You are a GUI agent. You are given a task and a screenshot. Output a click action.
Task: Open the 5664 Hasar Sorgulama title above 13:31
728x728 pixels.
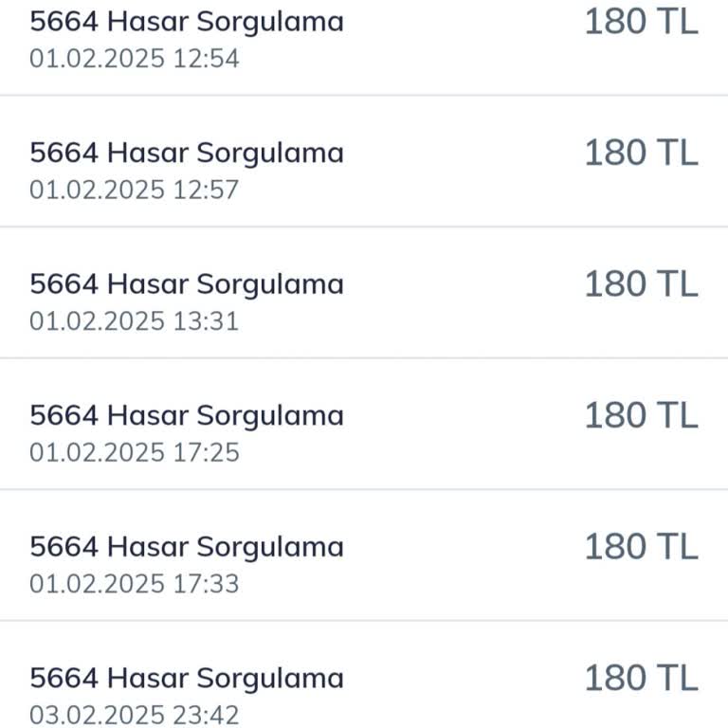tap(187, 283)
